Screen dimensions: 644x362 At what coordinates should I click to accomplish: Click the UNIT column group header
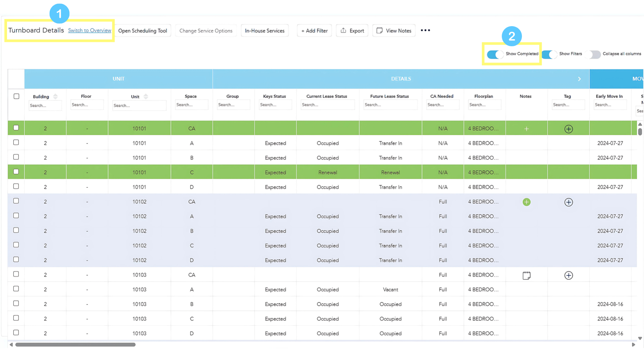click(x=118, y=79)
